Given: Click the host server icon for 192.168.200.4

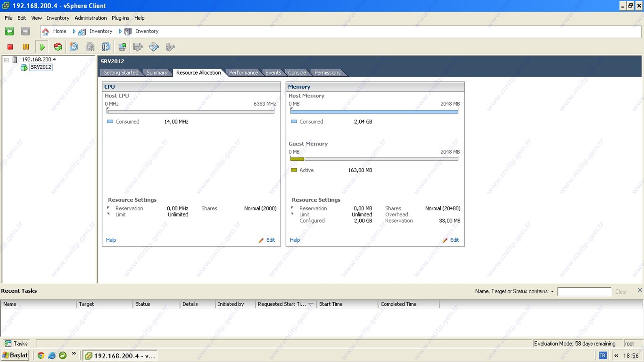Looking at the screenshot, I should point(15,60).
